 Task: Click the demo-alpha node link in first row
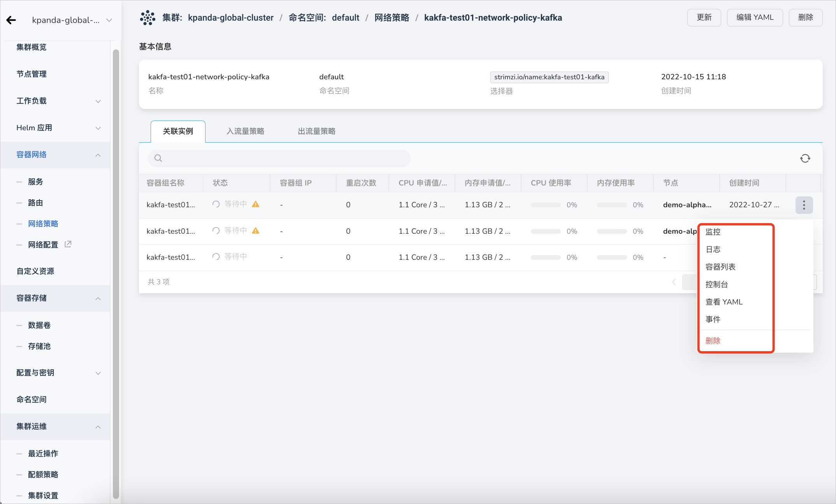(x=687, y=205)
